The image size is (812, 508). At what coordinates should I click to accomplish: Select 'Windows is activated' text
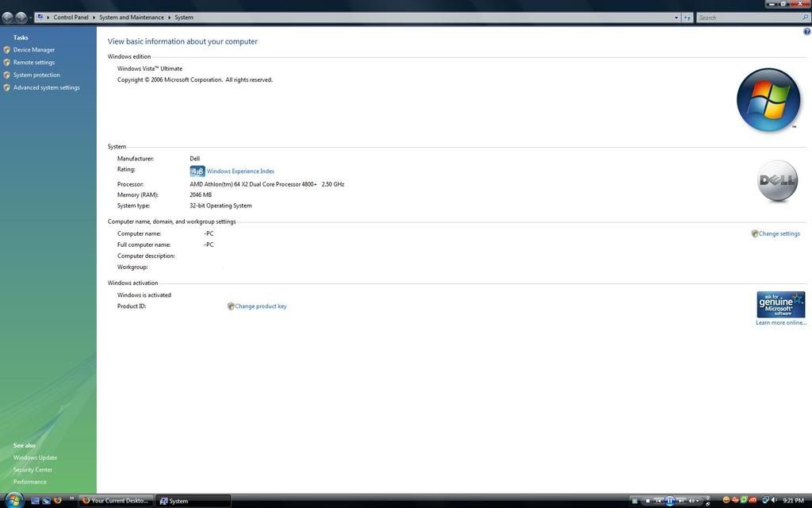pyautogui.click(x=144, y=295)
